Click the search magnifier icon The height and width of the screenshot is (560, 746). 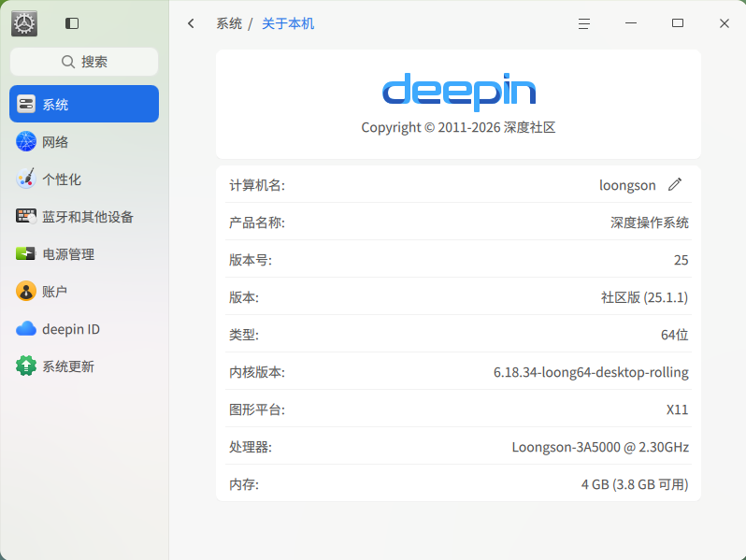click(68, 62)
